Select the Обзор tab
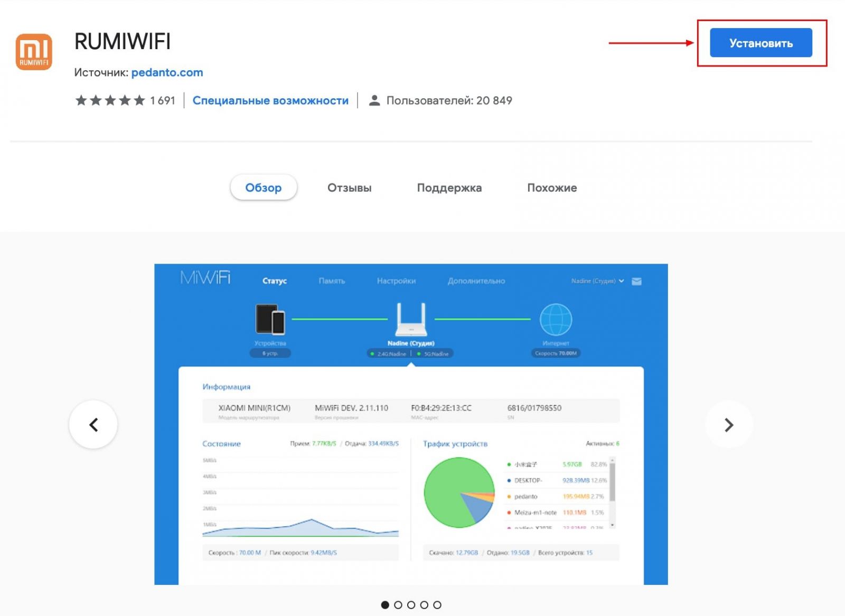The height and width of the screenshot is (616, 845). (263, 188)
